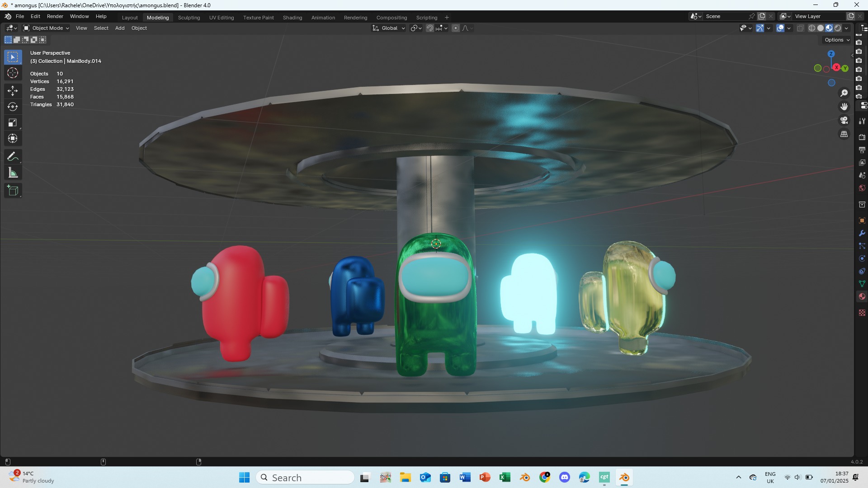Open the transform pivot point dropdown

[x=416, y=28]
